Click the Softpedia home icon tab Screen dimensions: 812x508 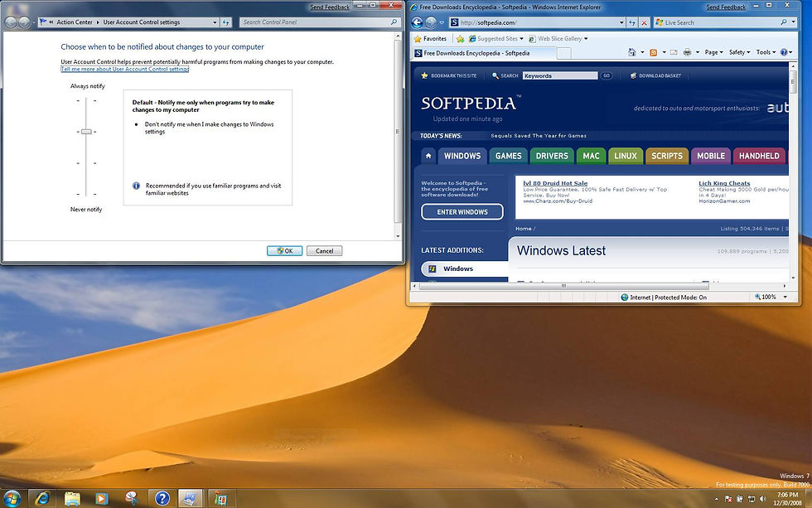(428, 156)
